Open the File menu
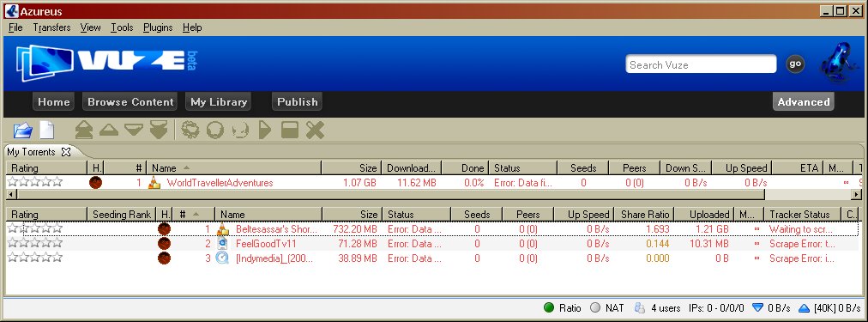 click(x=15, y=27)
